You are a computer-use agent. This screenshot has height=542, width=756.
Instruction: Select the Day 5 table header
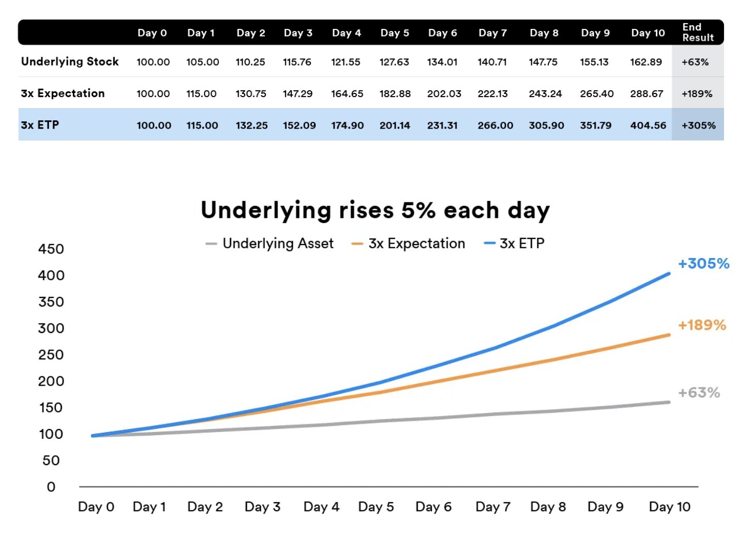[395, 33]
